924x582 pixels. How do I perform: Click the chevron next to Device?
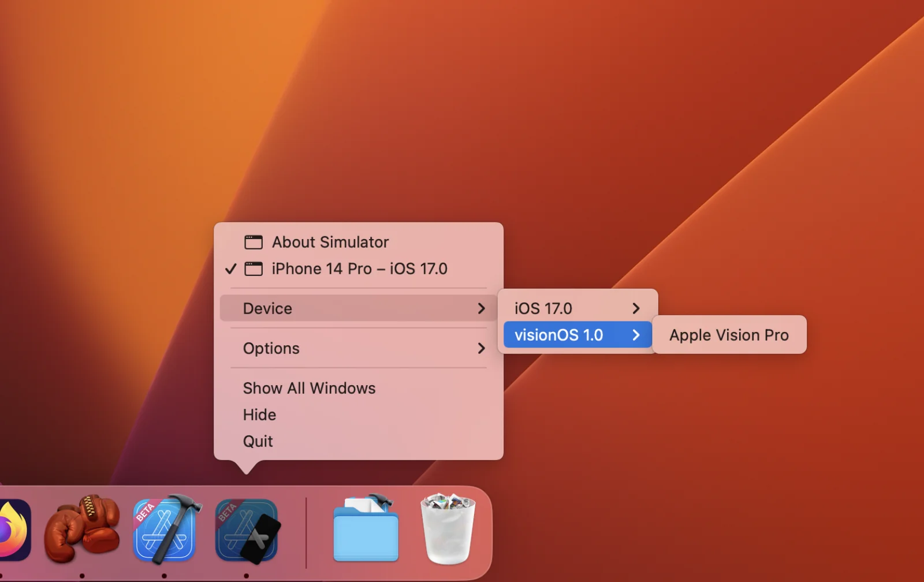click(481, 308)
